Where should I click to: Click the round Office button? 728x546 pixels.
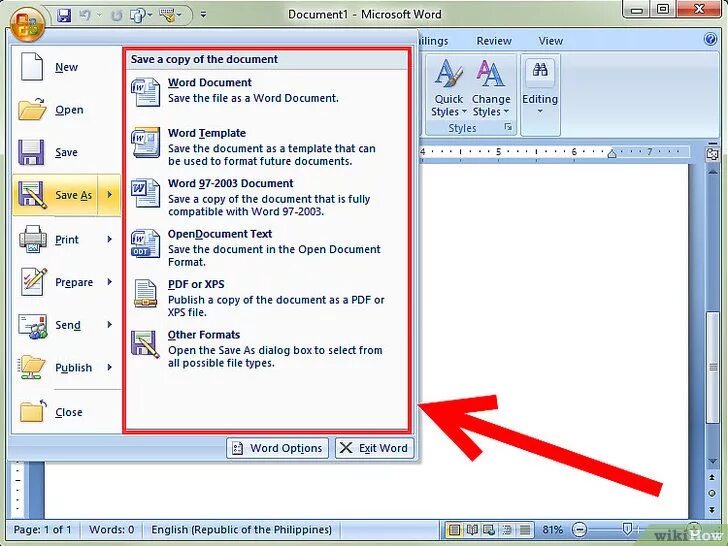[27, 23]
